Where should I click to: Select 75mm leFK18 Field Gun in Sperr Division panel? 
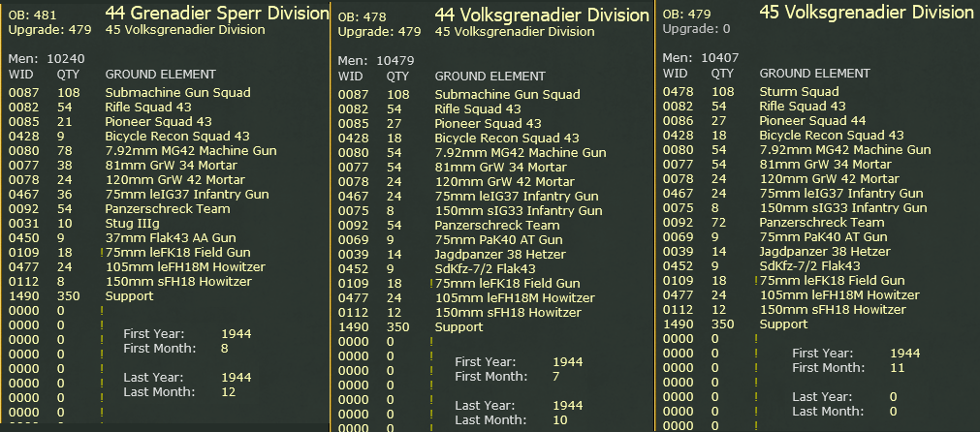click(177, 252)
